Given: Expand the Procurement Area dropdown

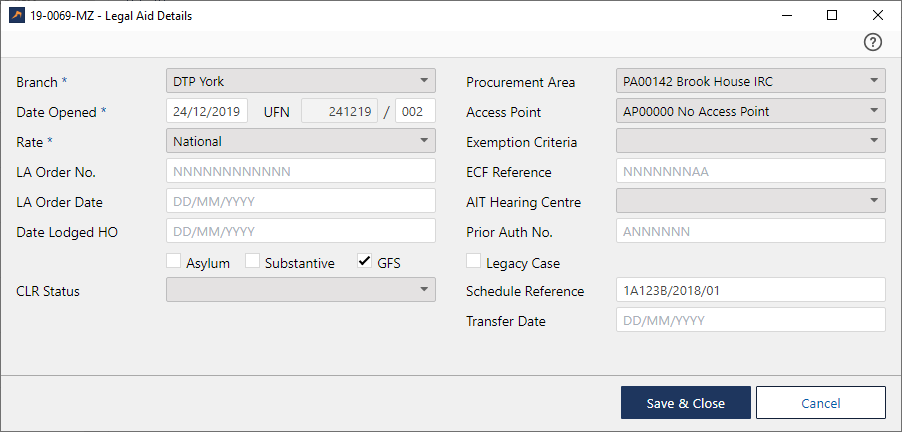Looking at the screenshot, I should (750, 81).
